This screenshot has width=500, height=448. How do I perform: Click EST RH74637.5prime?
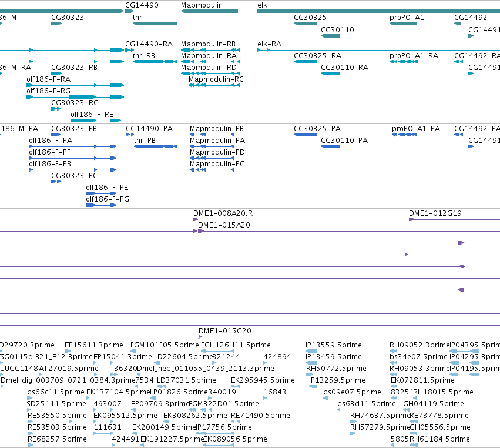coord(380,416)
